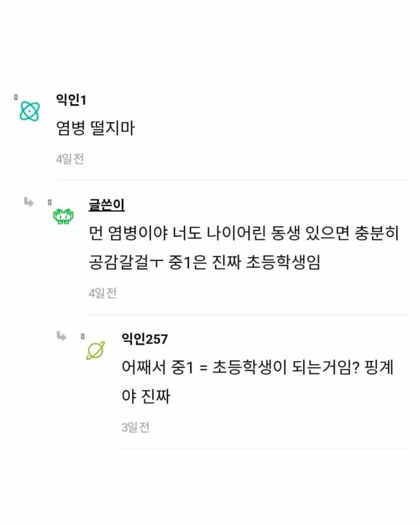The width and height of the screenshot is (420, 525).
Task: Click the reply arrow beside 글쓴이's comment
Action: pos(29,202)
